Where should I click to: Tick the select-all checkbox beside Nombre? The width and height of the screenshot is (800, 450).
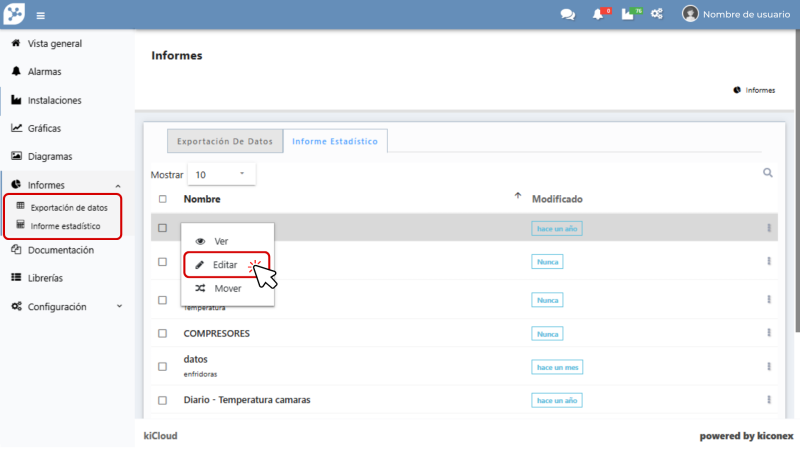pos(163,199)
